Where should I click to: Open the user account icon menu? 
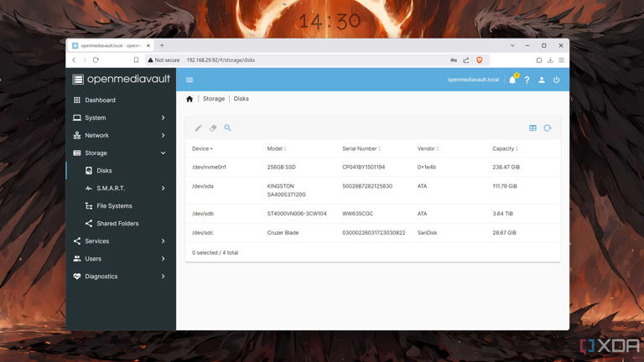[x=542, y=80]
